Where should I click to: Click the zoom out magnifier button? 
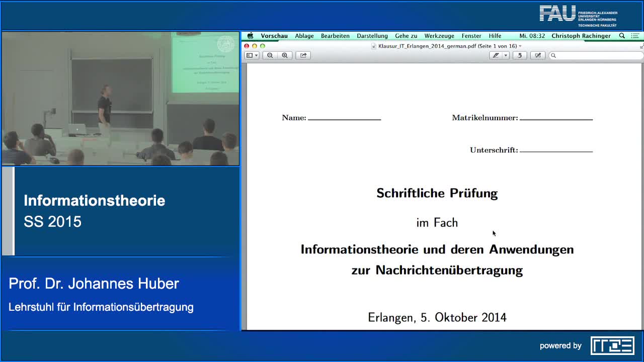[270, 55]
